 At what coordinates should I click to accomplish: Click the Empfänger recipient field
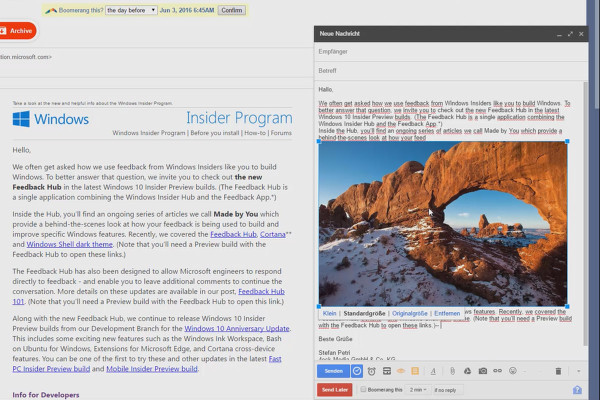coord(451,52)
